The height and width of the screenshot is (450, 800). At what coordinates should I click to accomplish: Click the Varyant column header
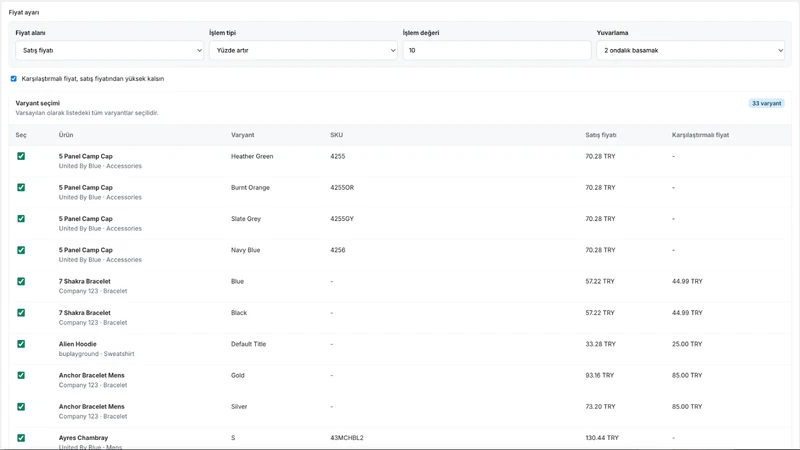click(x=242, y=135)
